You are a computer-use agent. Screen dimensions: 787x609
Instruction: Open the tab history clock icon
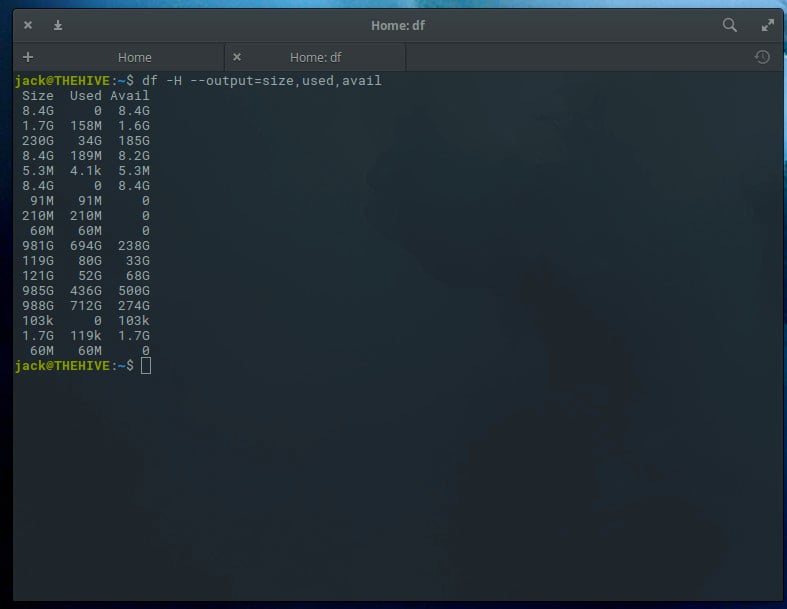762,57
